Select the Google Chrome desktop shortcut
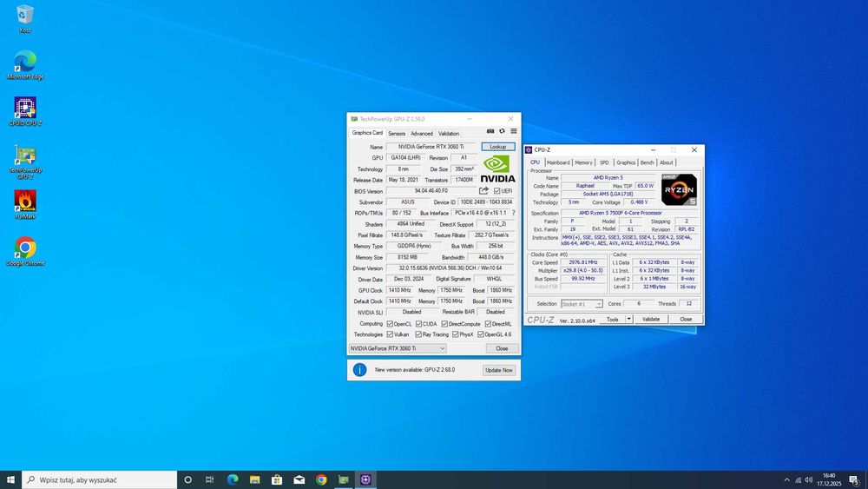 coord(25,251)
